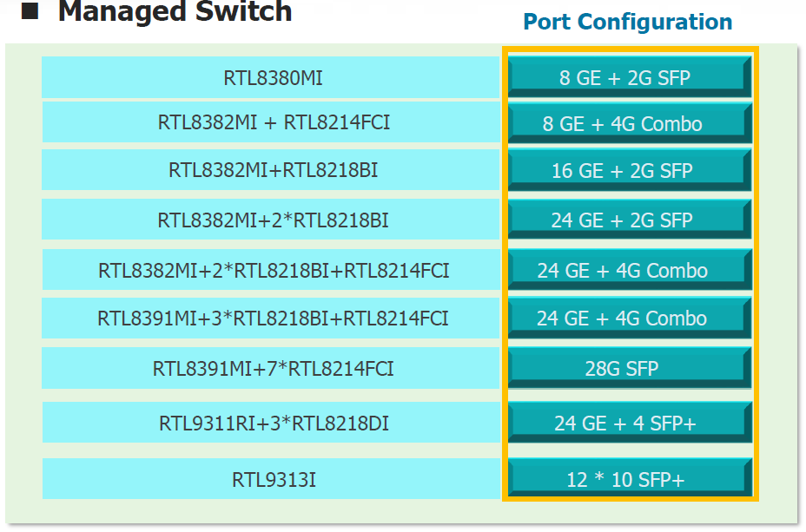This screenshot has height=532, width=806.
Task: Select the RTL9313I chipset row
Action: pos(272,479)
